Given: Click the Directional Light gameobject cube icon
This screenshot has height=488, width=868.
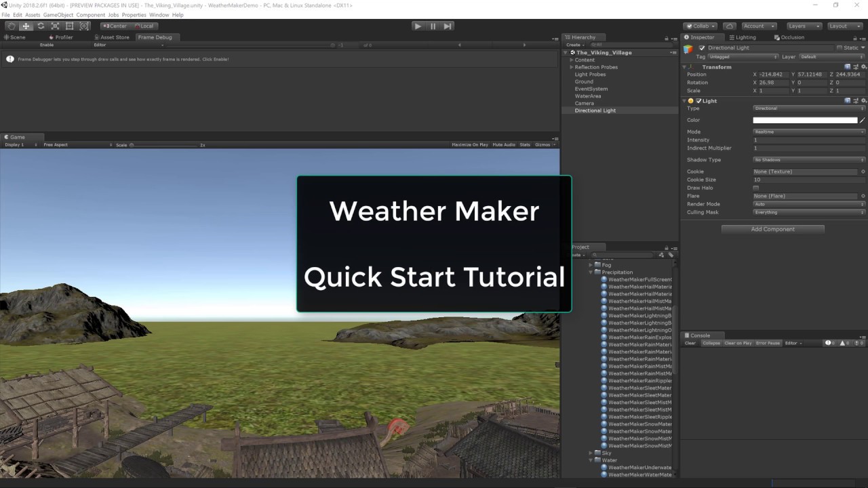Looking at the screenshot, I should point(688,49).
